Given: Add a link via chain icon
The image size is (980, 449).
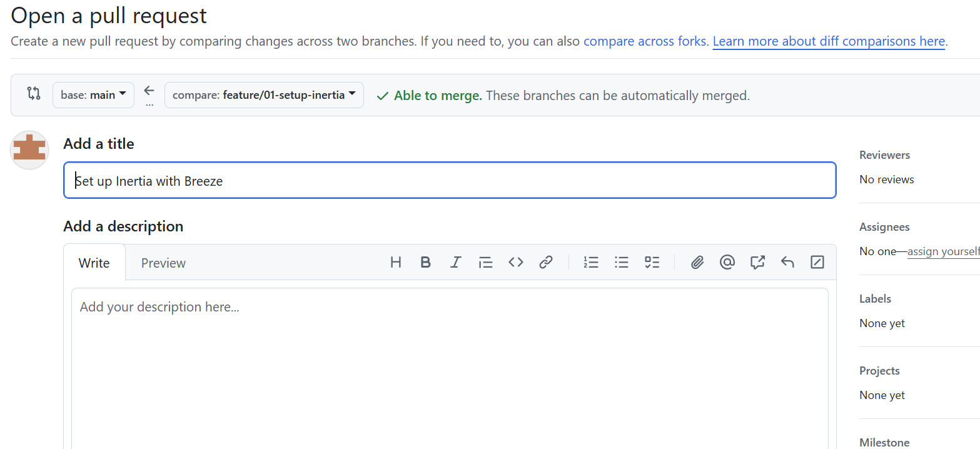Looking at the screenshot, I should [546, 263].
